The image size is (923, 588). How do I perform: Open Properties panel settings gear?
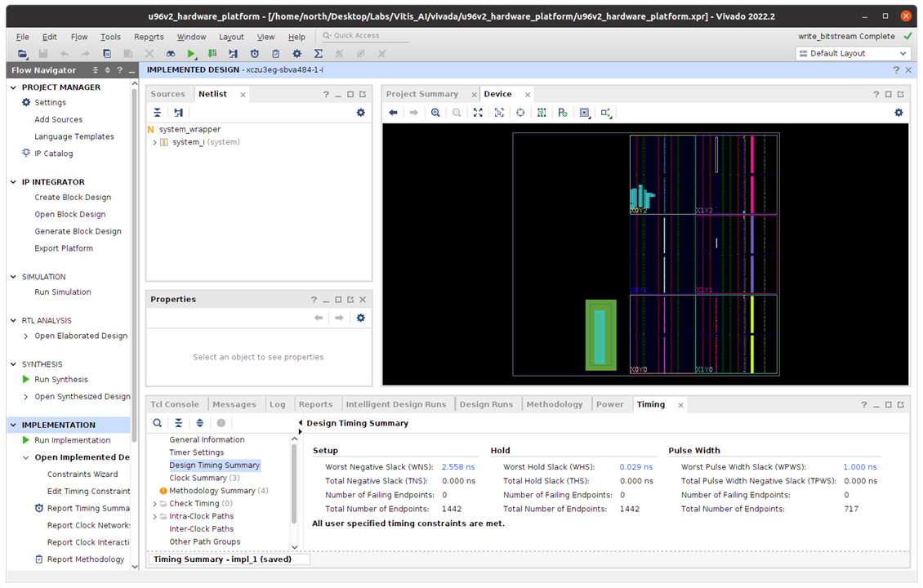coord(361,318)
